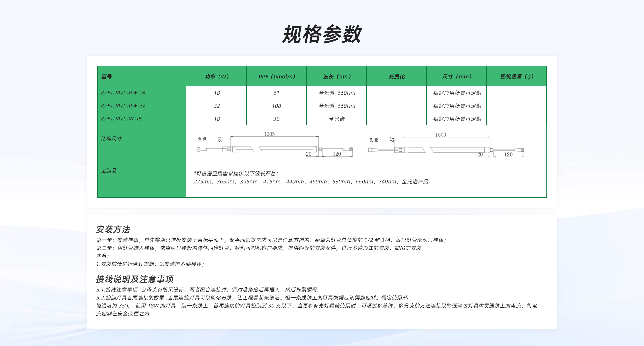Image resolution: width=644 pixels, height=346 pixels.
Task: Click the 接线说明及注意事项 section heading
Action: [135, 279]
